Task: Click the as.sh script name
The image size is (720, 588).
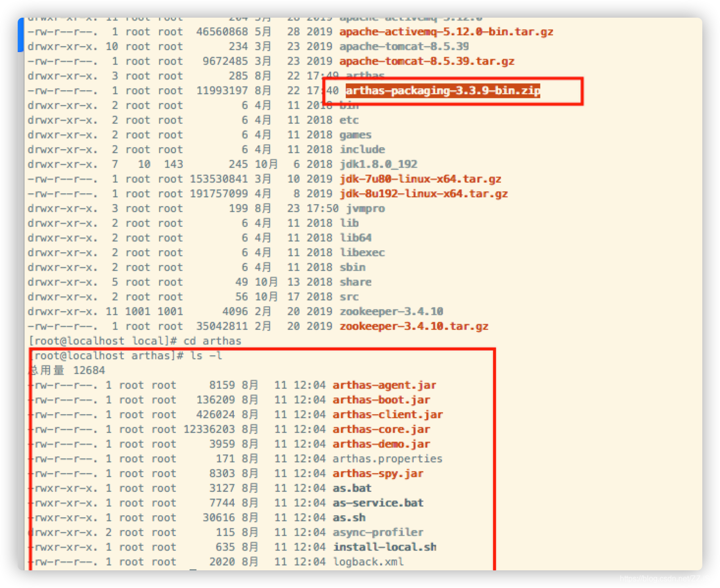Action: click(349, 518)
